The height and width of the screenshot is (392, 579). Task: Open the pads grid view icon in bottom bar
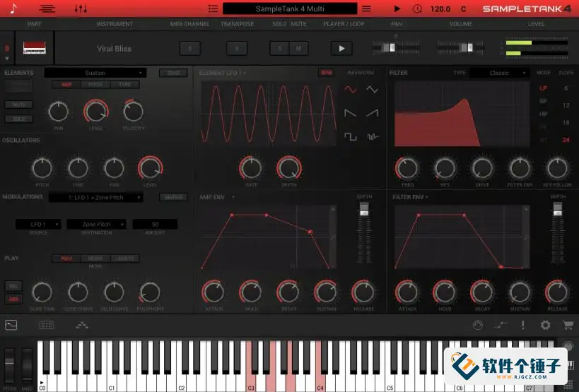coord(47,325)
